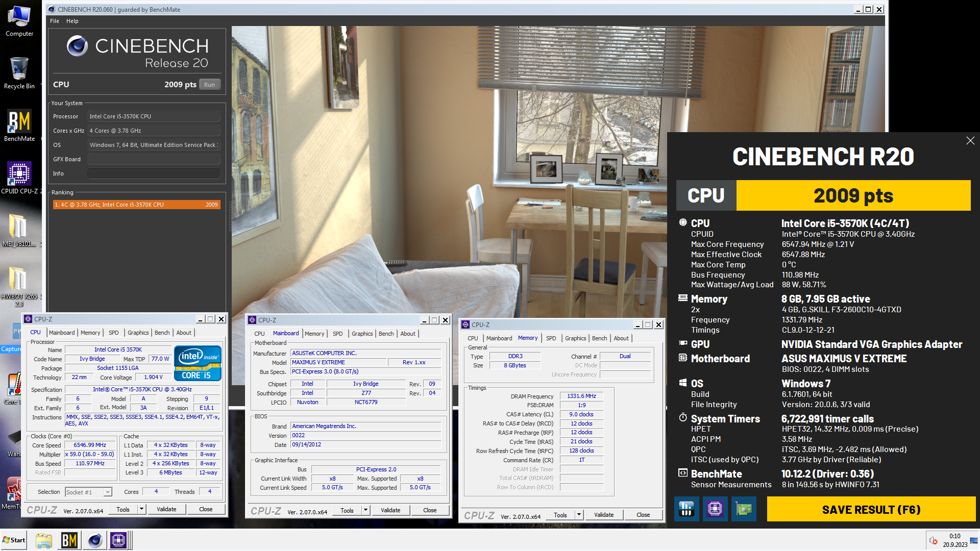This screenshot has width=980, height=551.
Task: Select the ranking entry for i5-3570K
Action: click(137, 205)
